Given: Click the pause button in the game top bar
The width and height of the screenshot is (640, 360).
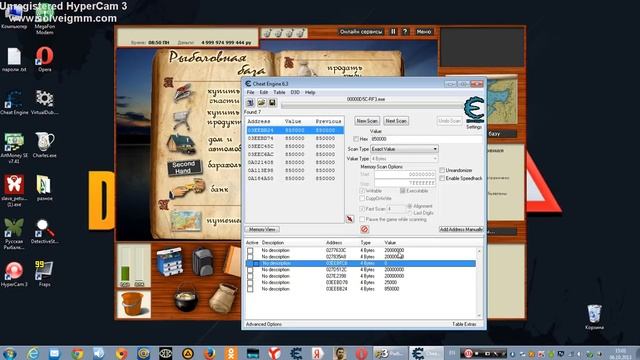Looking at the screenshot, I should pos(393,31).
